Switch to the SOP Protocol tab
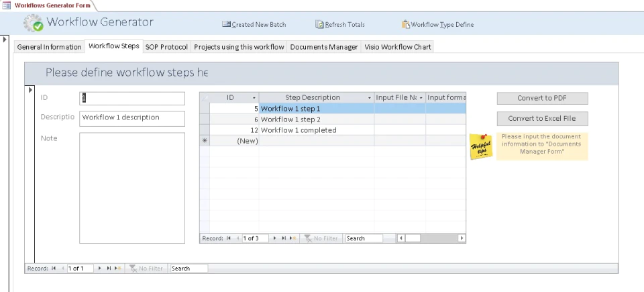Image resolution: width=644 pixels, height=292 pixels. [166, 47]
